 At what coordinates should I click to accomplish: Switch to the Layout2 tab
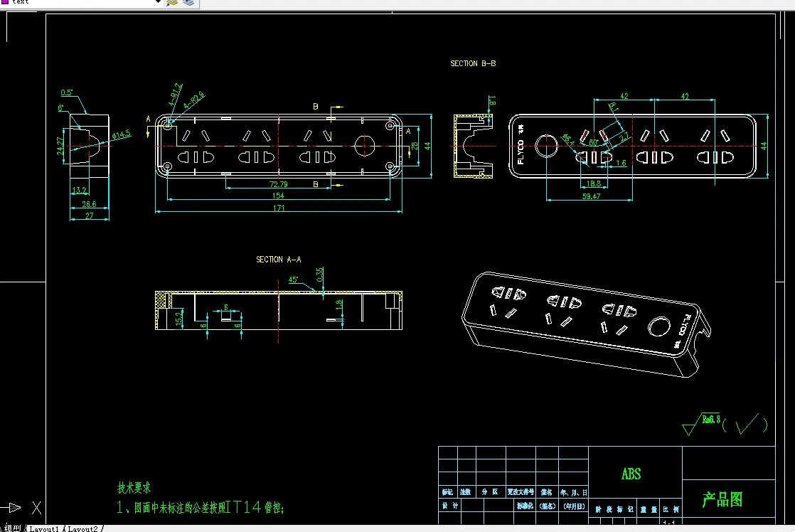tap(82, 528)
